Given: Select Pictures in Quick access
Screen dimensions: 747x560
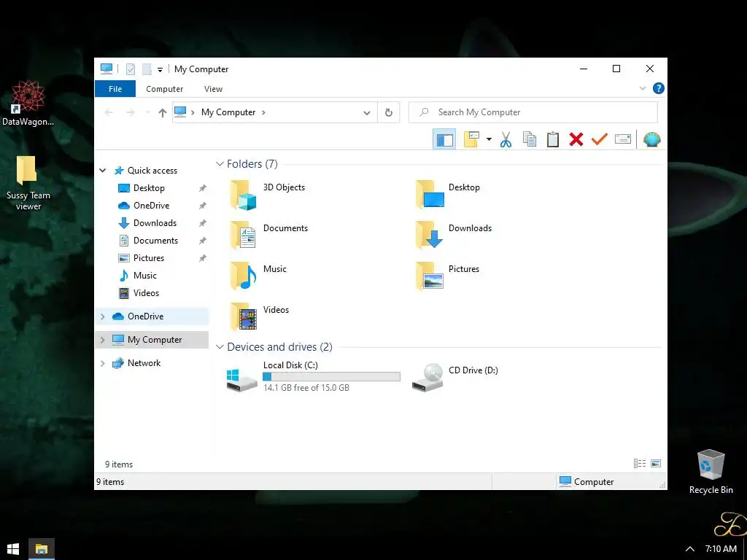Looking at the screenshot, I should coord(149,258).
